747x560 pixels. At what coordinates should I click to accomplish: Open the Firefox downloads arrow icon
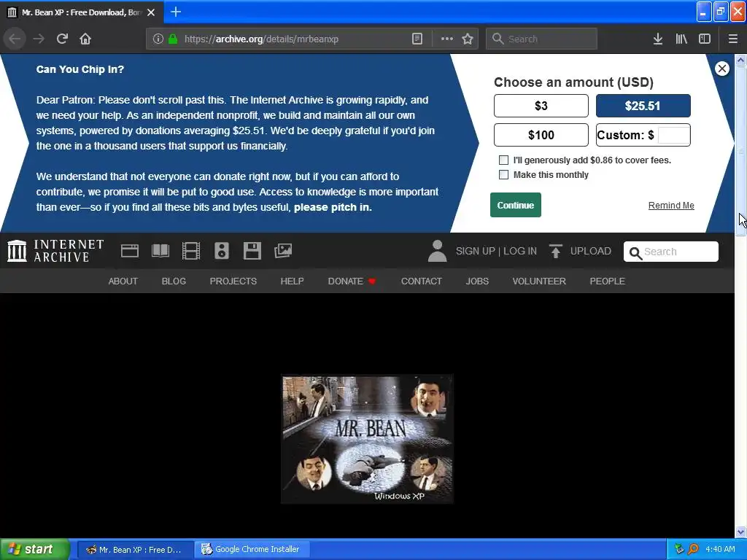tap(658, 39)
